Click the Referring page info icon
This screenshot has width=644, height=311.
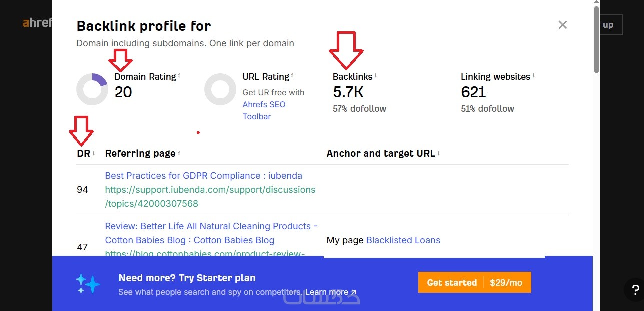[179, 153]
